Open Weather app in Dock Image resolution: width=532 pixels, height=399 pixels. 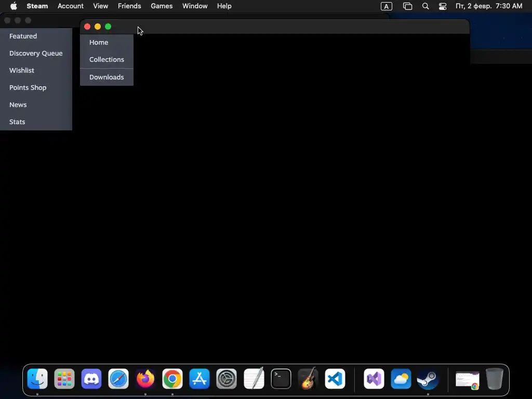point(401,379)
